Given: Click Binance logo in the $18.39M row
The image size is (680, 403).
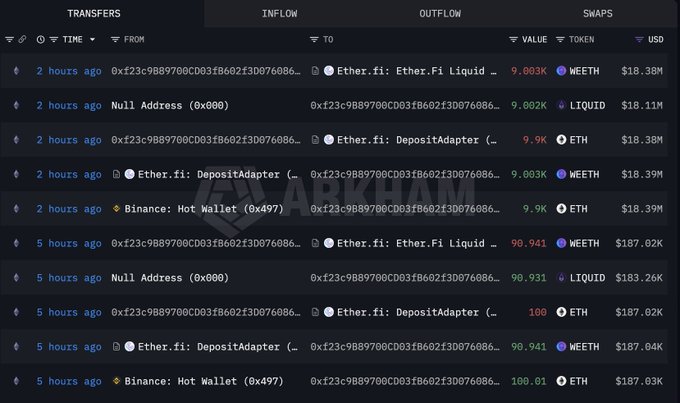Looking at the screenshot, I should 116,209.
